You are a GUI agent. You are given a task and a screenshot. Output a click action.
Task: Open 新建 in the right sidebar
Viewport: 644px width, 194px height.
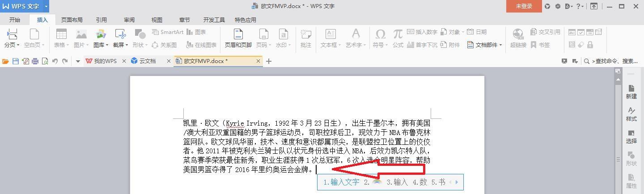click(631, 92)
